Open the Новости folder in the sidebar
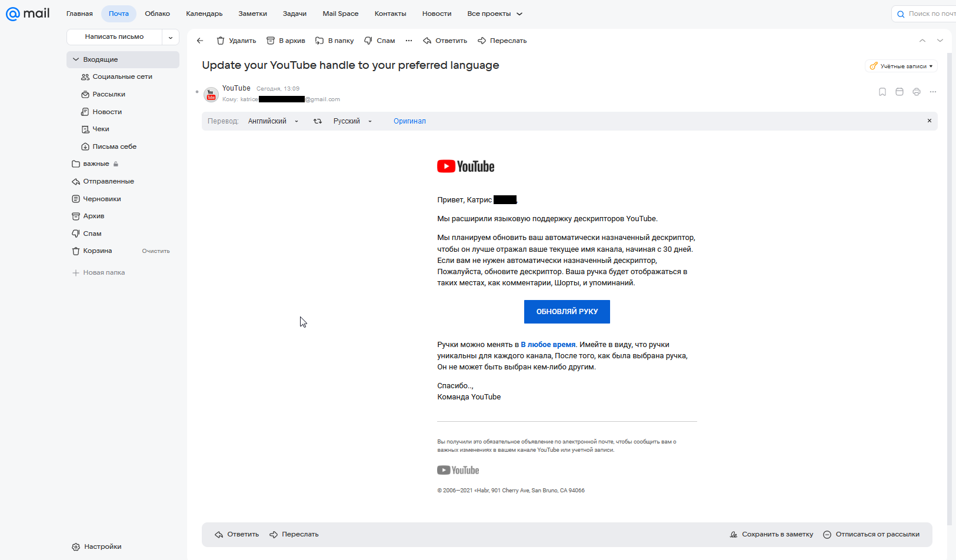956x560 pixels. [107, 112]
